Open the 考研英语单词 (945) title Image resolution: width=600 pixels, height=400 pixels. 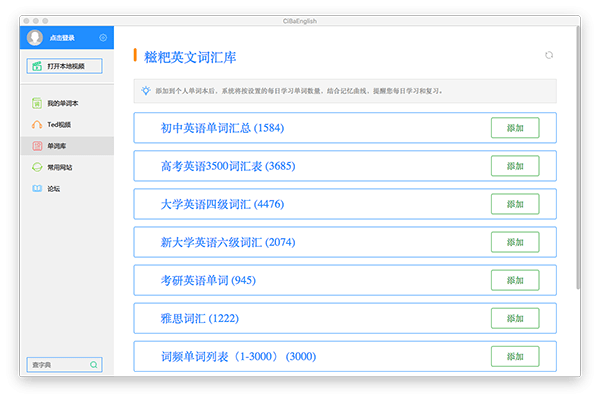tap(208, 280)
